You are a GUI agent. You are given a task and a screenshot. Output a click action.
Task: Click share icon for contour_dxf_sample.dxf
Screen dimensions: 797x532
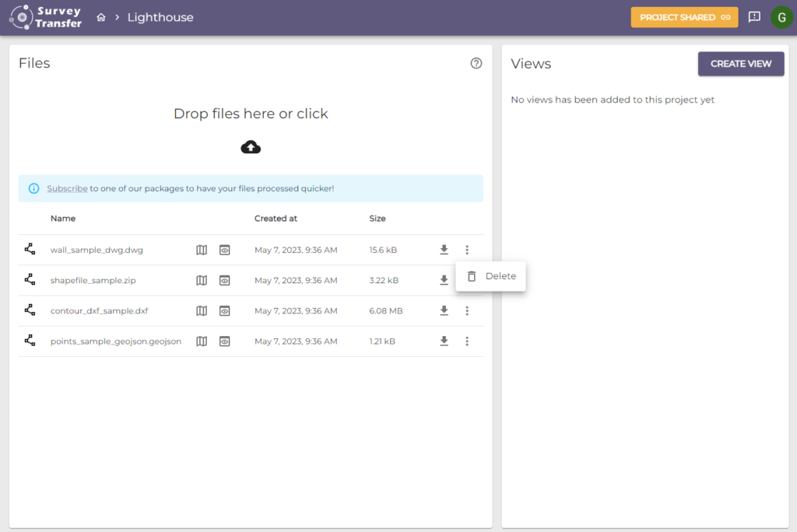pyautogui.click(x=30, y=310)
